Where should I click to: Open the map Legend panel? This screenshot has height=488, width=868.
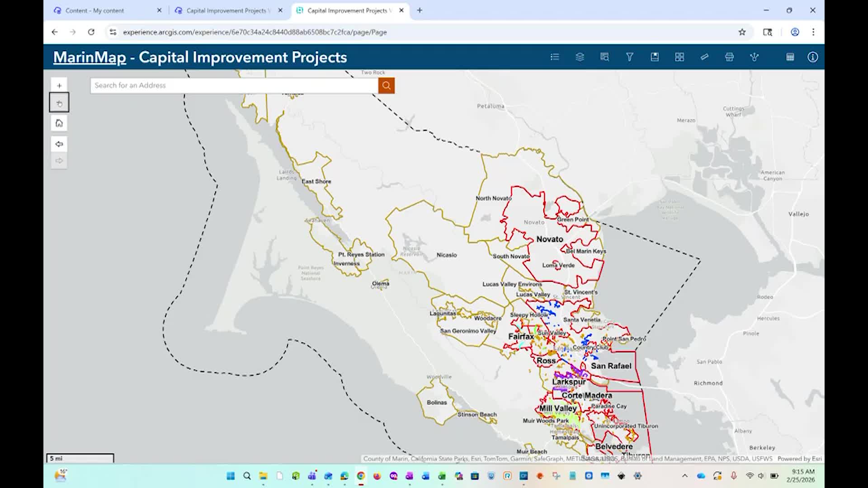tap(555, 56)
